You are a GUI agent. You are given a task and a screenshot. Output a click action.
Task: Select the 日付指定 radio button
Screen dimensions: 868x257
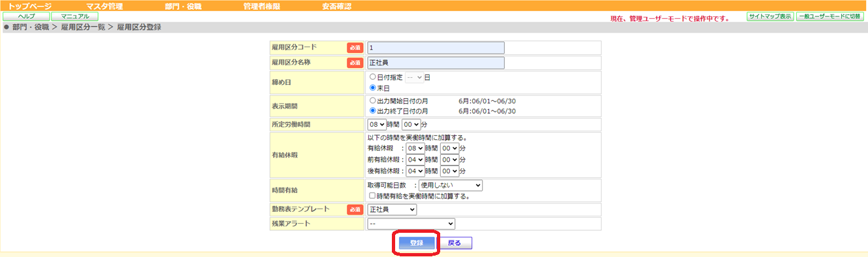[372, 77]
